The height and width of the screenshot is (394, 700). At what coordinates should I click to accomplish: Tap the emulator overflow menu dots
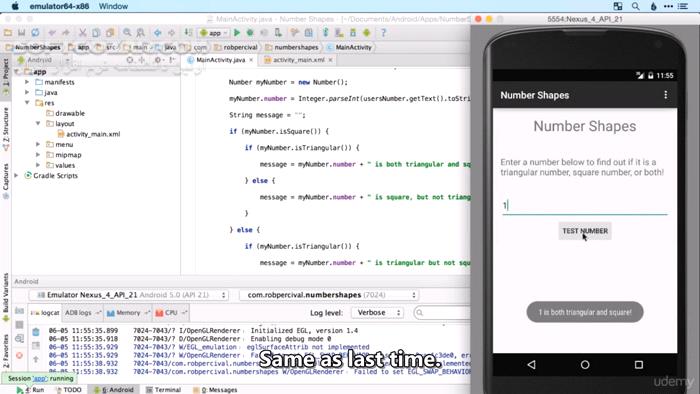(x=666, y=95)
